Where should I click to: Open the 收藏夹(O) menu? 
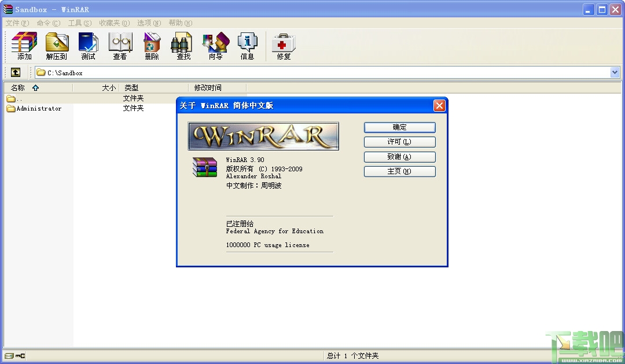[115, 23]
